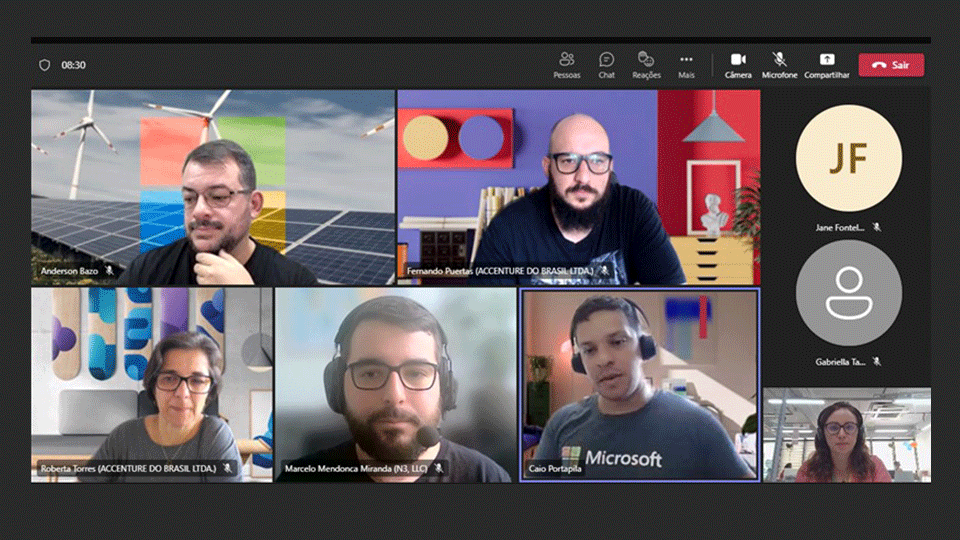Viewport: 960px width, 540px height.
Task: Expand the Mais options menu
Action: 686,65
